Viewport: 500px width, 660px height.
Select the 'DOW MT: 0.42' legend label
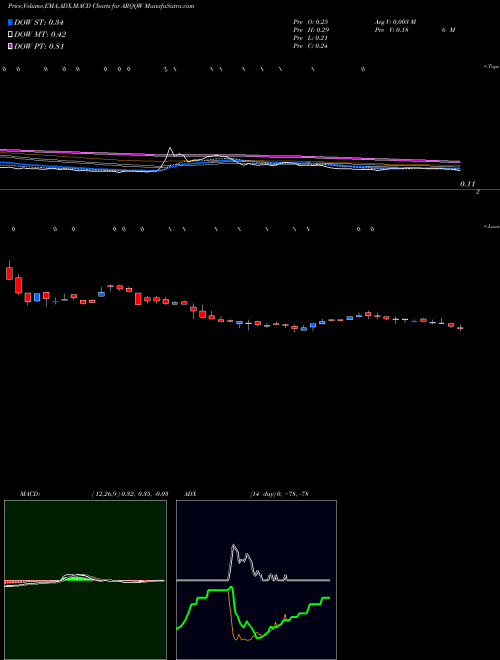click(x=40, y=35)
